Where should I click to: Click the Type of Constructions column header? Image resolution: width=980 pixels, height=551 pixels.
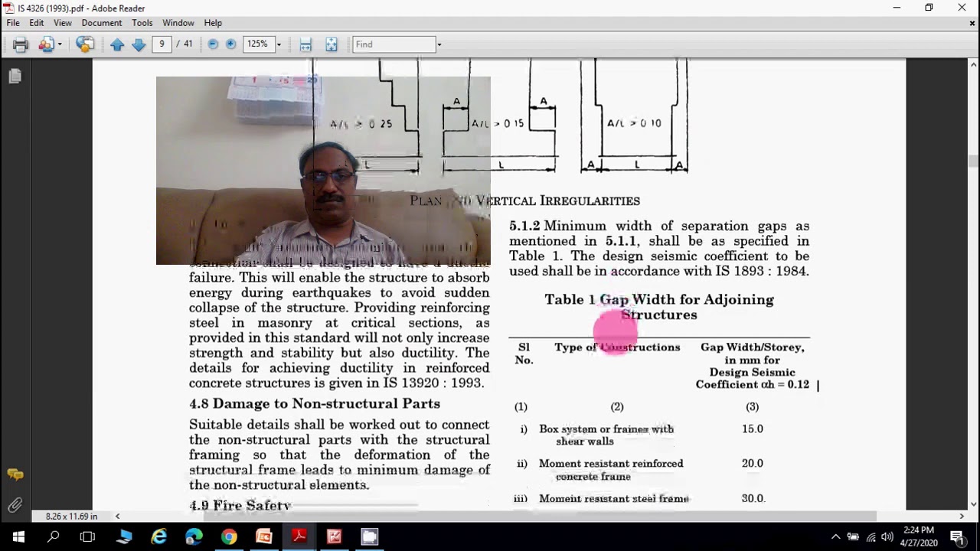point(617,347)
